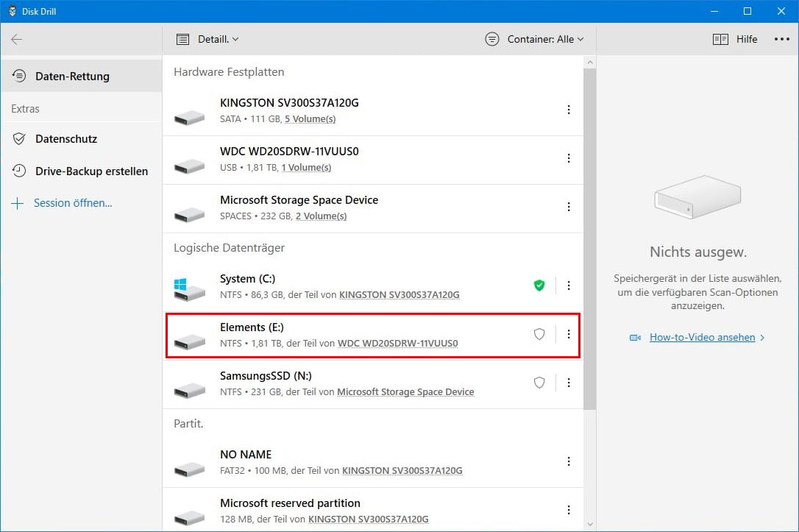Open options menu for Elements (E:)
799x532 pixels.
tap(569, 334)
